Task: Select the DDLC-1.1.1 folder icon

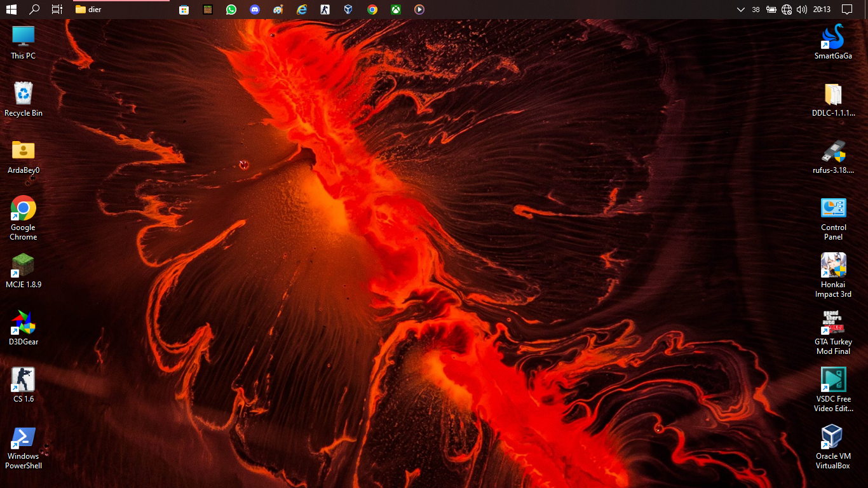Action: pos(833,100)
